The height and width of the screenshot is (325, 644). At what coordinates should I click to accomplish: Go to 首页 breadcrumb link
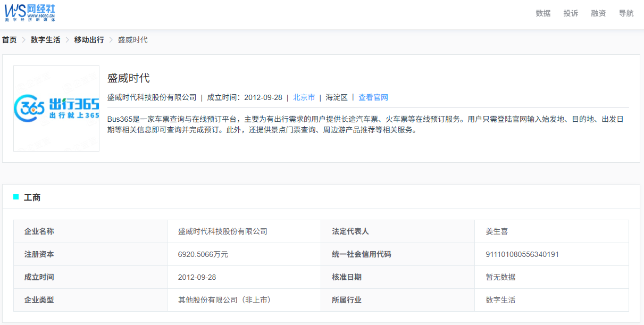click(10, 40)
